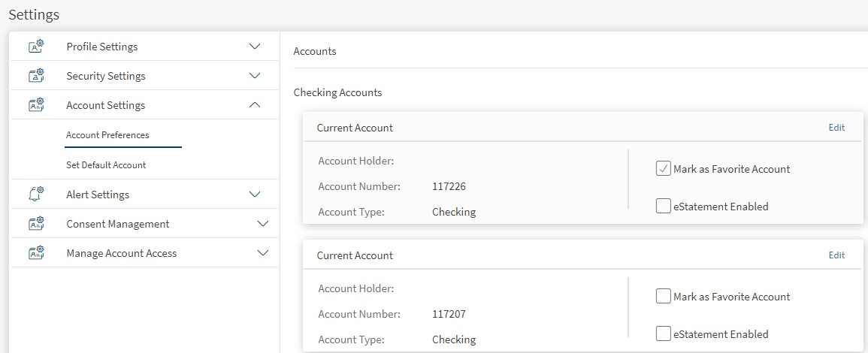Edit the account 117207 details
The image size is (868, 353).
836,255
